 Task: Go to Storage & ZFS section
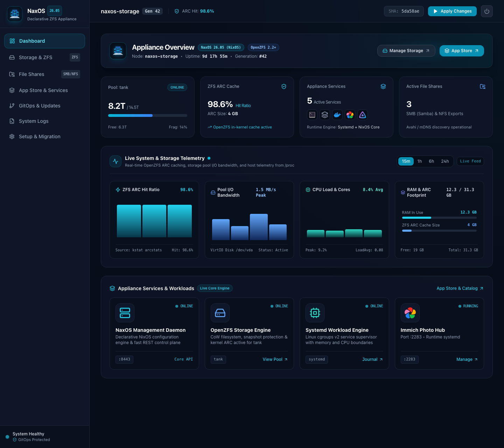pyautogui.click(x=44, y=57)
